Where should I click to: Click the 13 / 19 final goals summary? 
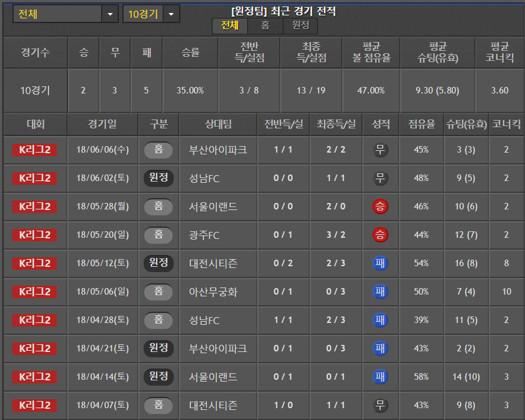(x=311, y=91)
